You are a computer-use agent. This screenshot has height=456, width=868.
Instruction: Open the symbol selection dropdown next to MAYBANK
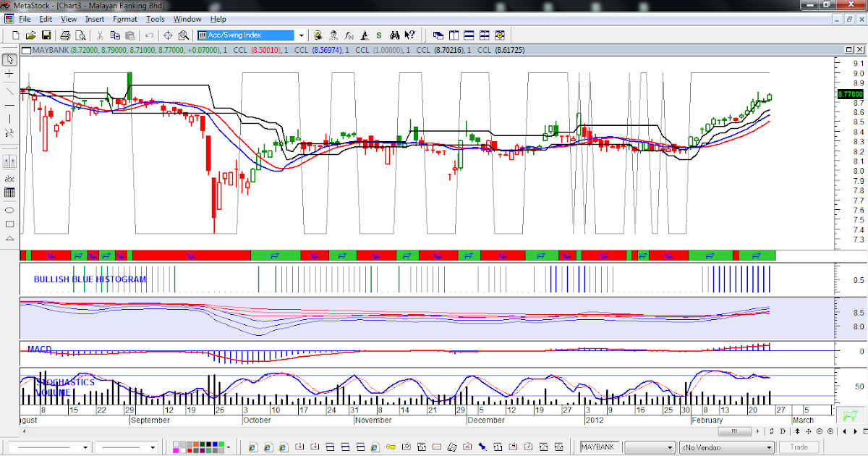click(671, 447)
